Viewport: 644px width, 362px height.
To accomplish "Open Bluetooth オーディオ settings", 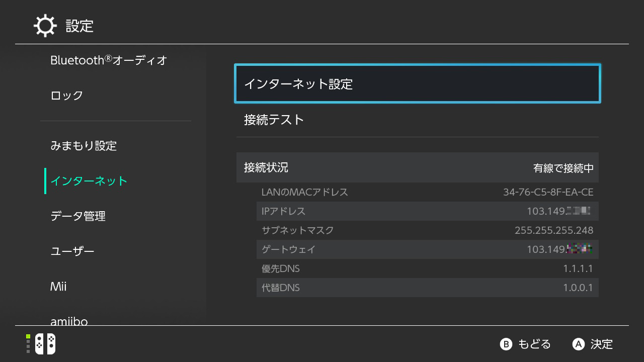I will [x=109, y=60].
